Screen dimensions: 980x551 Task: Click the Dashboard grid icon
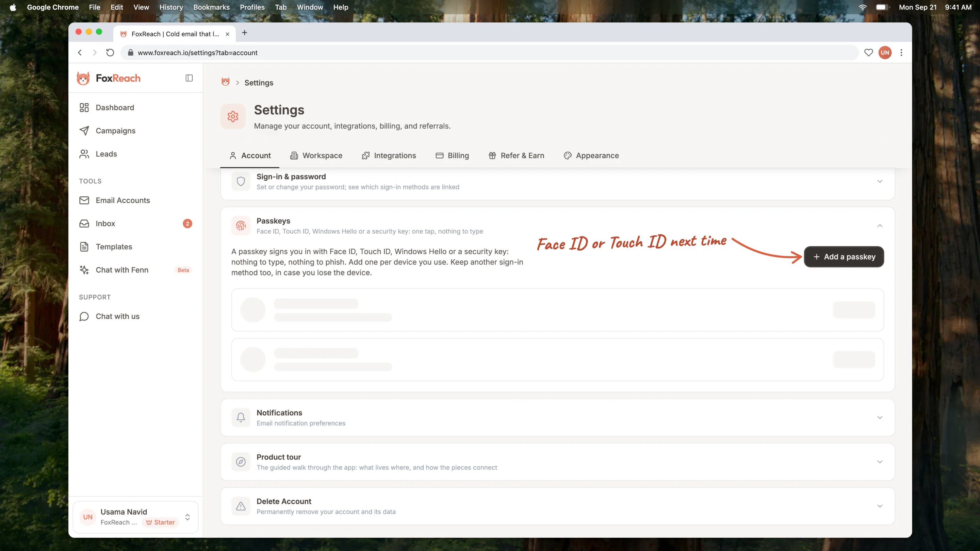(x=84, y=107)
